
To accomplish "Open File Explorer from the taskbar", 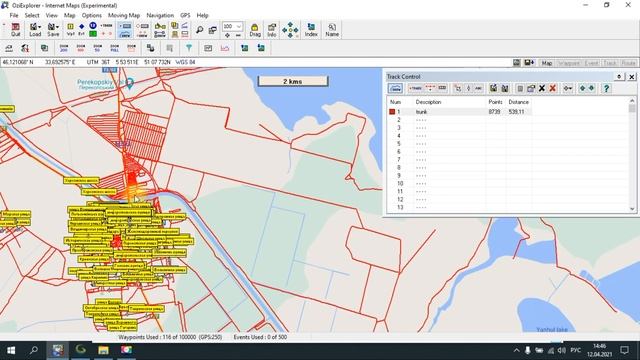I will click(103, 350).
